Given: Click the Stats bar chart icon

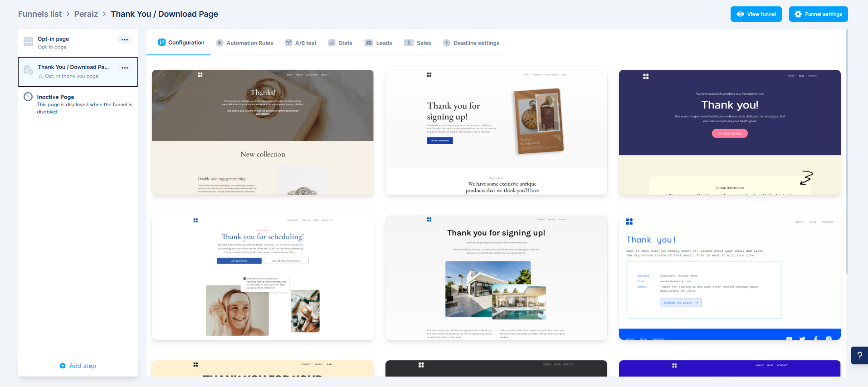Looking at the screenshot, I should (332, 43).
